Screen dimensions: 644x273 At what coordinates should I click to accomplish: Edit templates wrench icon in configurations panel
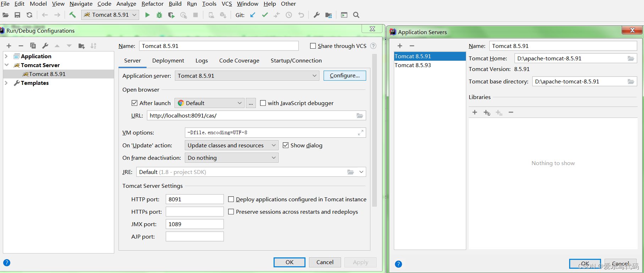pos(45,46)
